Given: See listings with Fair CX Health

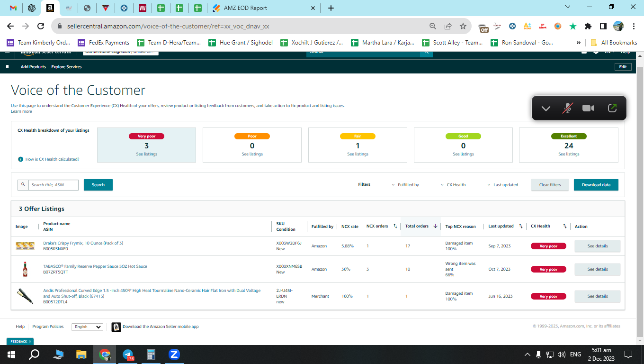Looking at the screenshot, I should 358,154.
